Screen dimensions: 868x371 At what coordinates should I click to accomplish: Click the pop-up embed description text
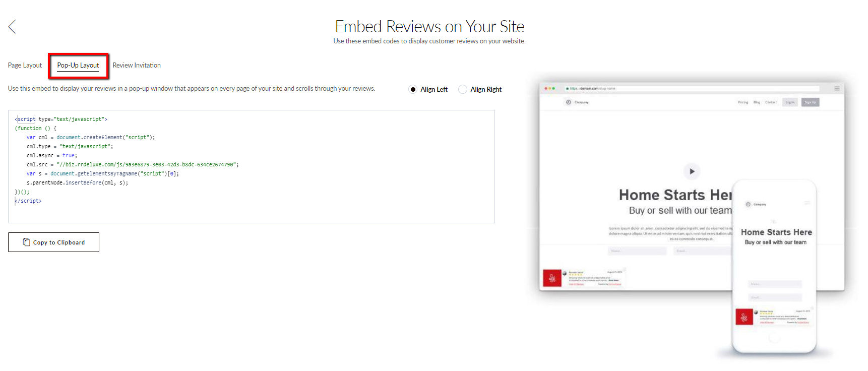click(192, 89)
